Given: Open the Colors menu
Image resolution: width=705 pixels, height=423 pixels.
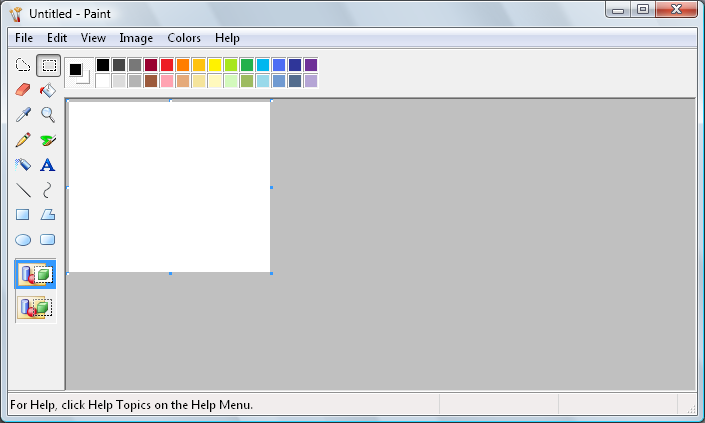Looking at the screenshot, I should (184, 38).
